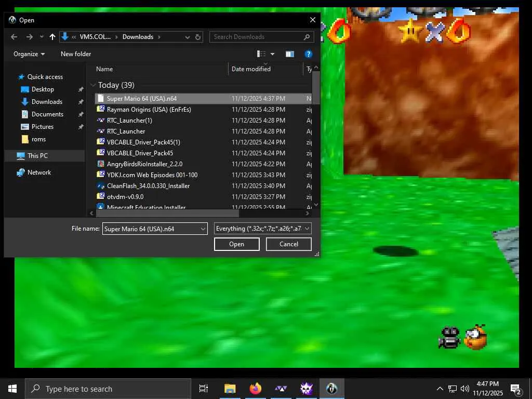Screen dimensions: 532x399
Task: Open Task View on the taskbar
Action: [204, 389]
